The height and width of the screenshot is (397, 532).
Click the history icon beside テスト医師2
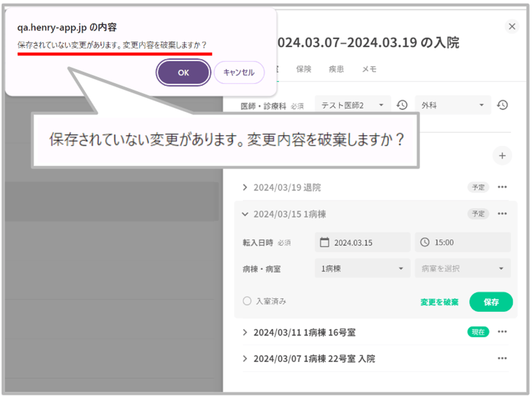tap(402, 105)
